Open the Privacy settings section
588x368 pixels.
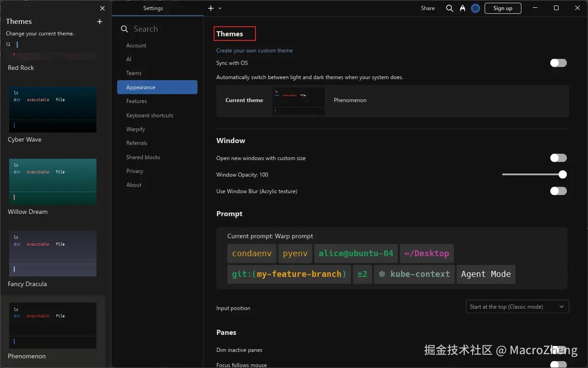click(135, 171)
